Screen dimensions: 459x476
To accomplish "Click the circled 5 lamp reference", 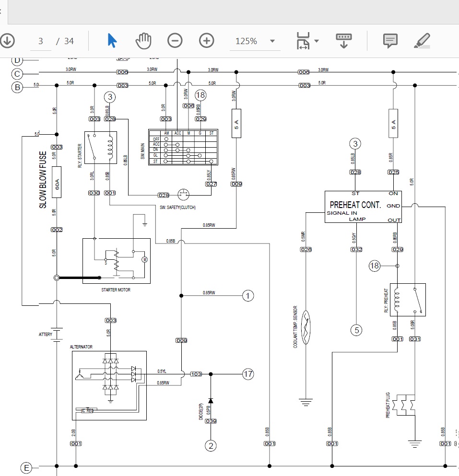I will click(355, 330).
